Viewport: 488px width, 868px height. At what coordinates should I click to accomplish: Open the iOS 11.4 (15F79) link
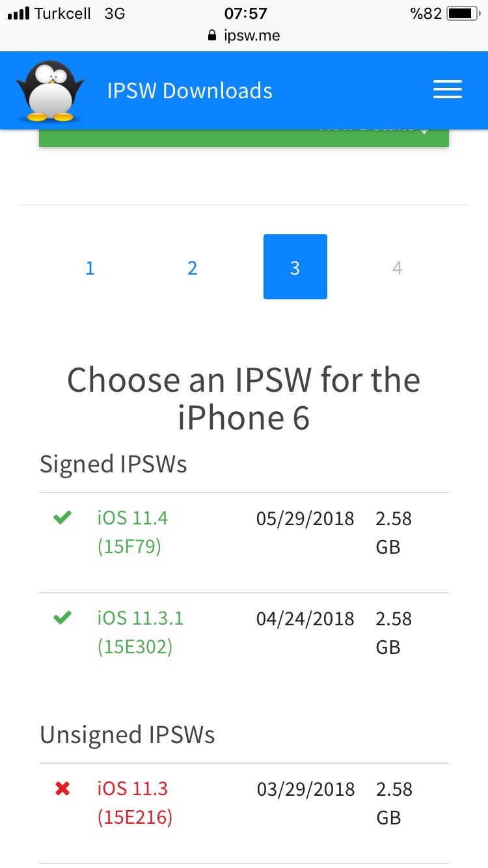click(133, 532)
